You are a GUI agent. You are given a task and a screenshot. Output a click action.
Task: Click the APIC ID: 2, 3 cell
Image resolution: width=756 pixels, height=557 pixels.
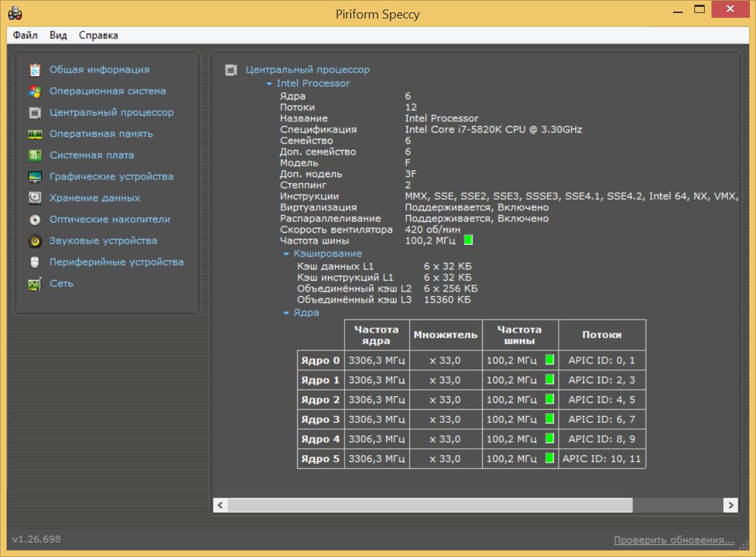[602, 380]
